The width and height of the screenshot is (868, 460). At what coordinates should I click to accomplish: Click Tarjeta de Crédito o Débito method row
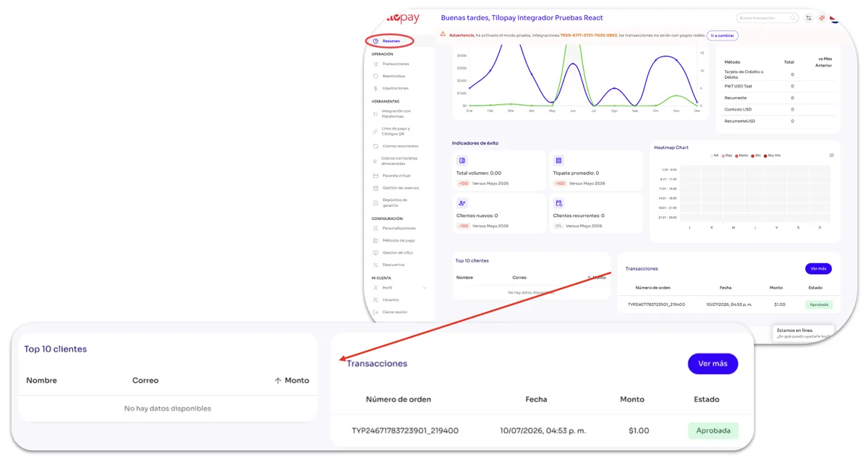[x=778, y=74]
